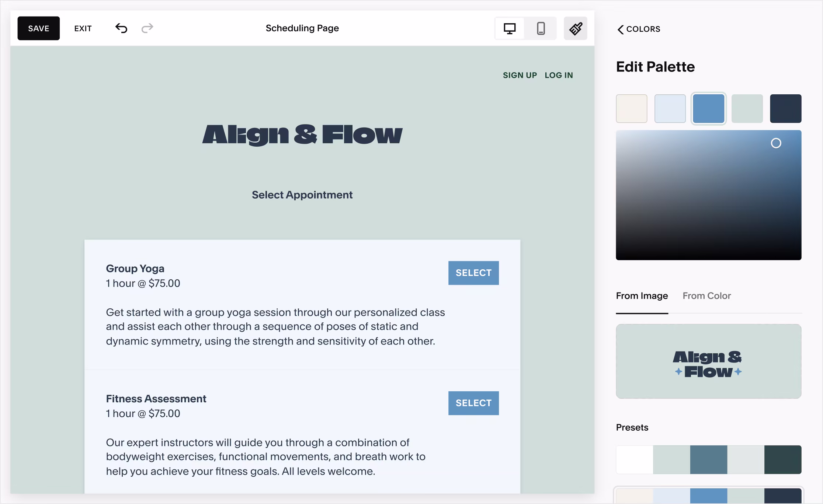Viewport: 823px width, 504px height.
Task: Choose the teal preset palette row
Action: click(708, 459)
